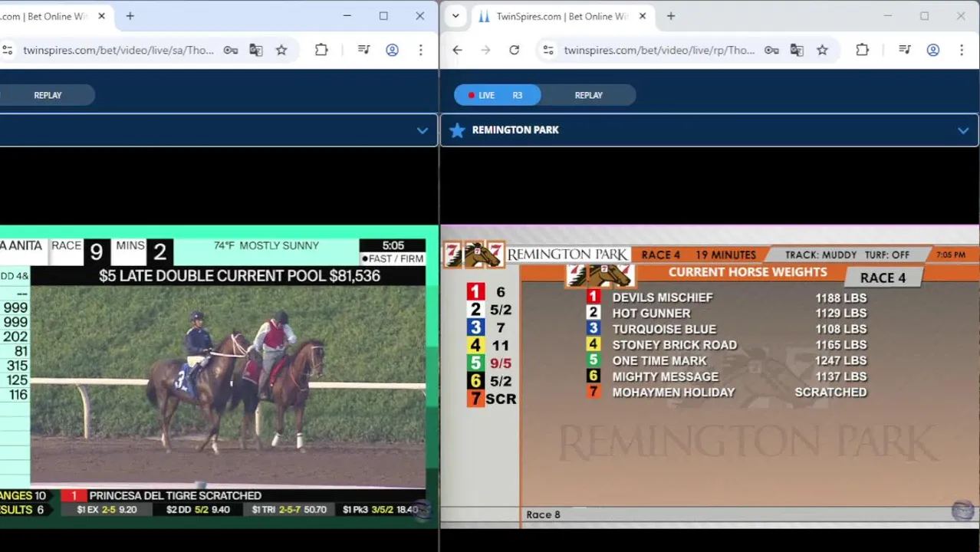Open Chrome three-dot menu in left window

(x=420, y=51)
